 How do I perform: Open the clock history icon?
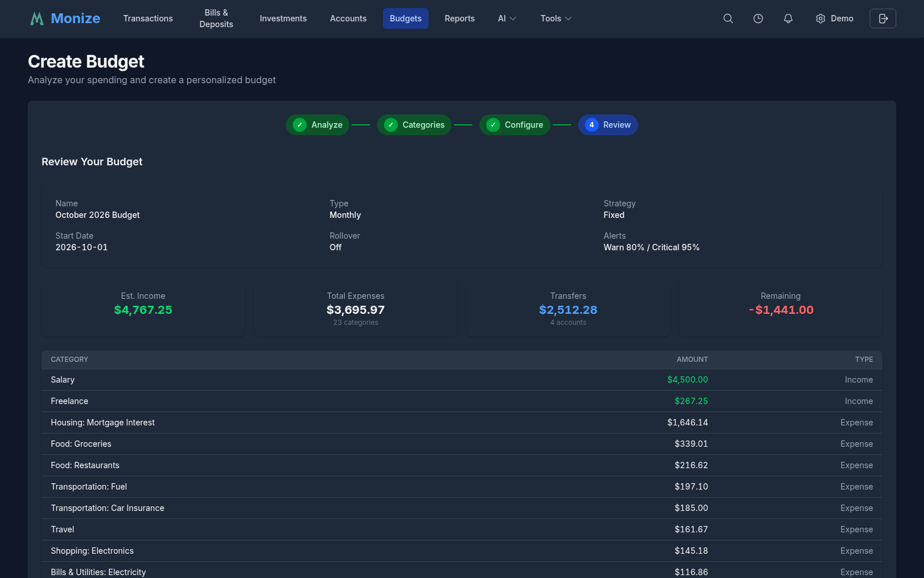coord(758,18)
